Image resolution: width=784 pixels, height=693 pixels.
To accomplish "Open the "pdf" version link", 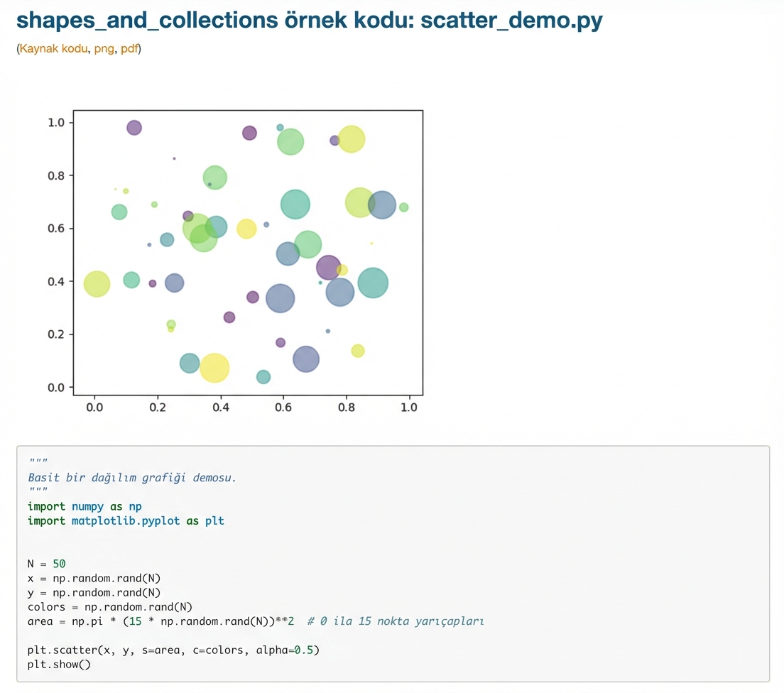I will 129,50.
